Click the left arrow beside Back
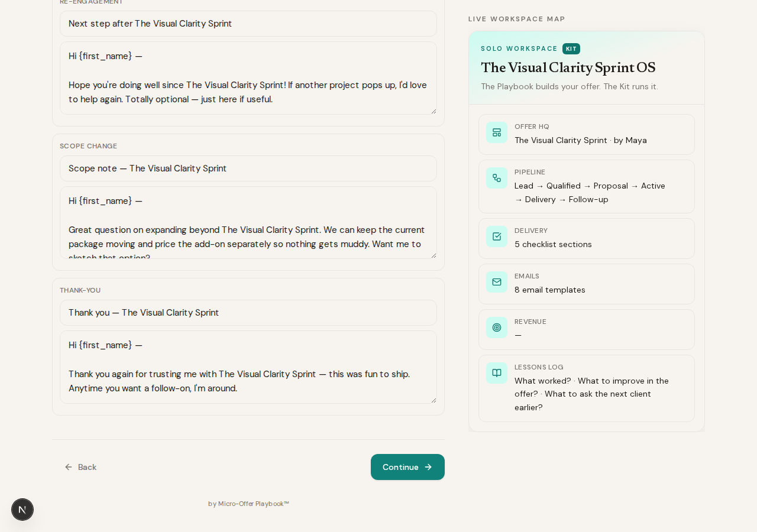The width and height of the screenshot is (757, 532). tap(69, 467)
